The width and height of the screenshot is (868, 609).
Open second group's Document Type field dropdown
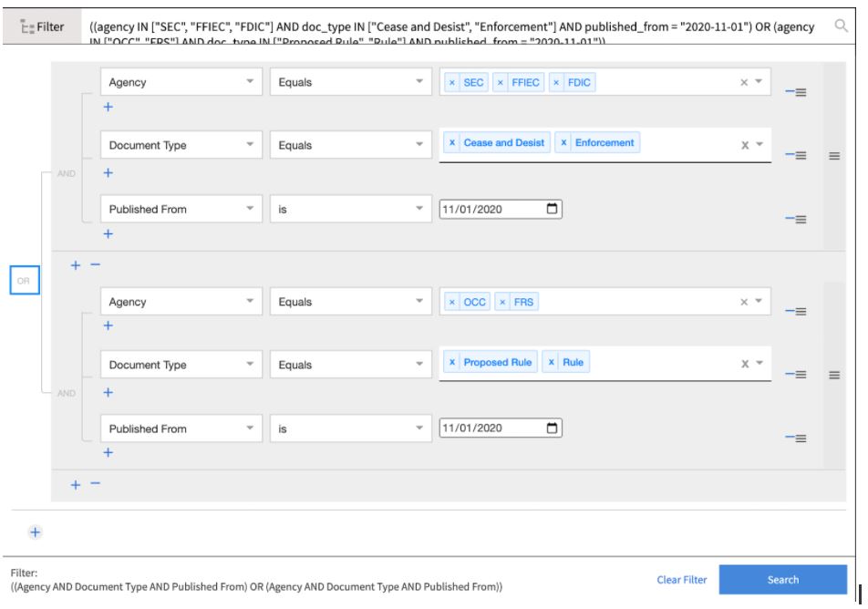coord(181,365)
